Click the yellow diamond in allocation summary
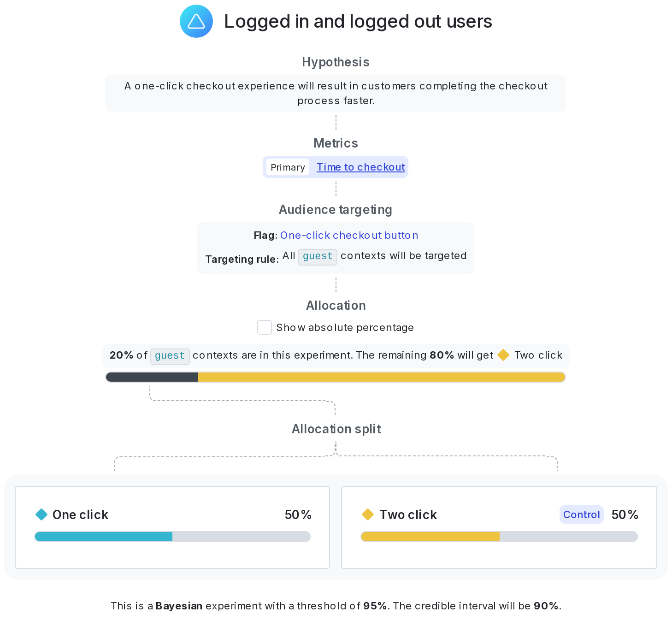672x626 pixels. point(503,355)
